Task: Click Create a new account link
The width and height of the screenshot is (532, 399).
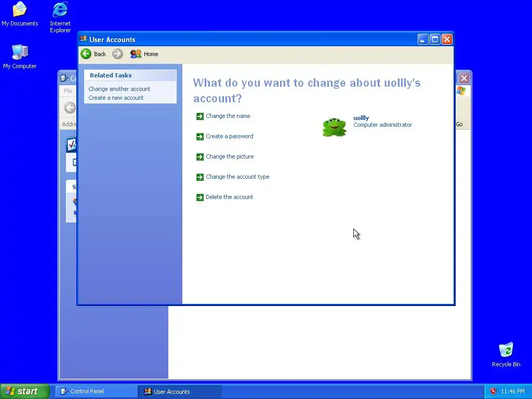Action: [x=116, y=98]
